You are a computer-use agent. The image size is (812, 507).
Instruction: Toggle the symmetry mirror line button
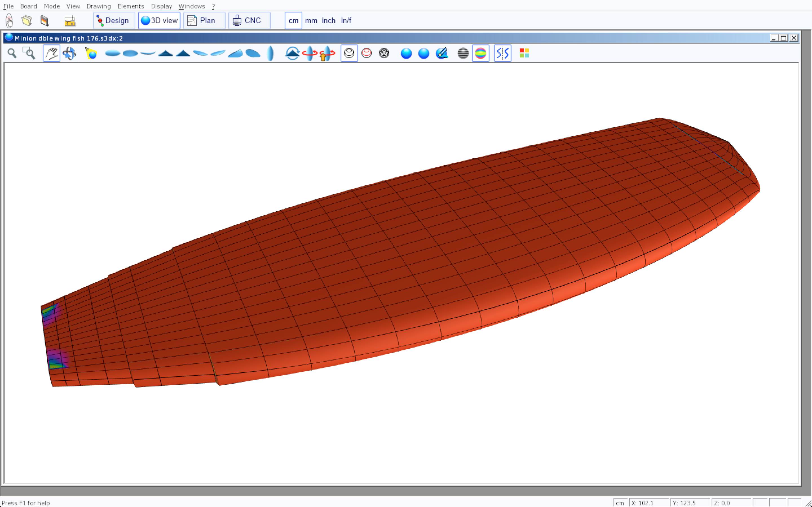click(x=502, y=53)
